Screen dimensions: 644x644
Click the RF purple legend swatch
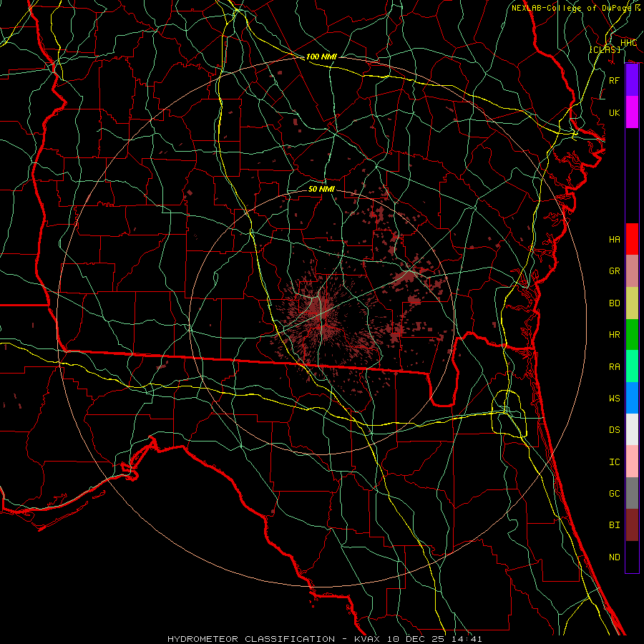(632, 80)
